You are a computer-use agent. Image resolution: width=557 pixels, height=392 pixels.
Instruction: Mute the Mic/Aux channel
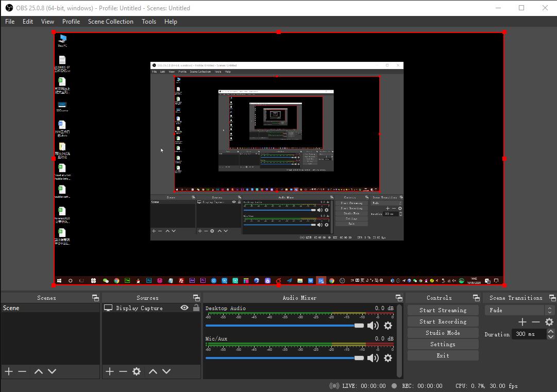coord(373,358)
